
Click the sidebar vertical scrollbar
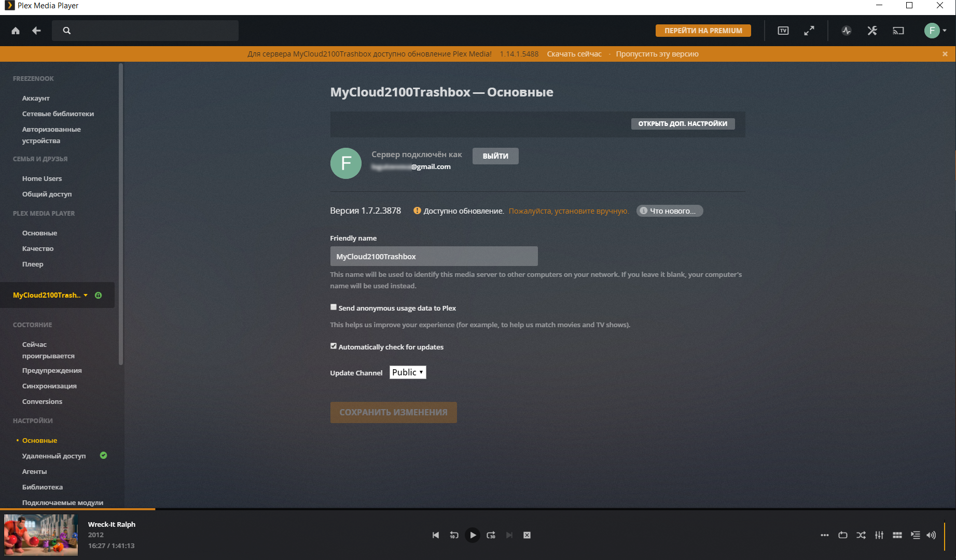pyautogui.click(x=121, y=214)
